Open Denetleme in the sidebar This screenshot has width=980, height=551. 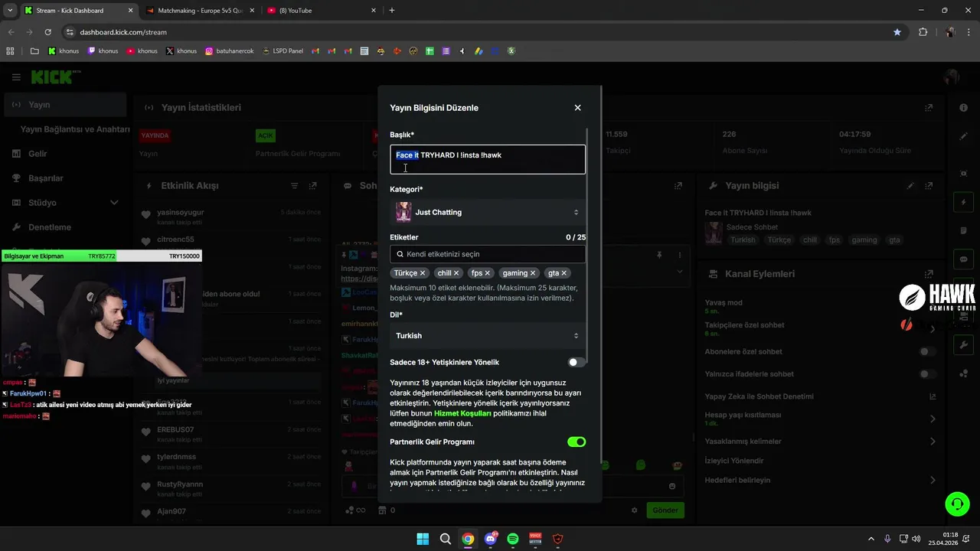[x=65, y=227]
